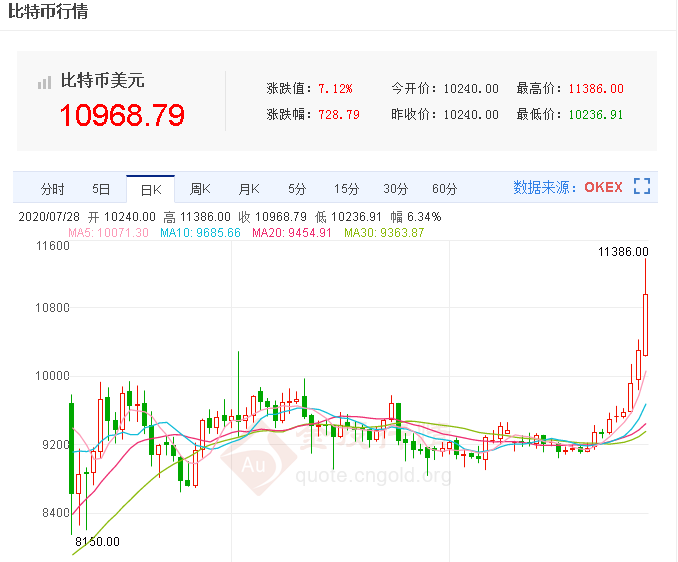Switch to the 分时 chart tab
This screenshot has width=678, height=562.
point(52,189)
